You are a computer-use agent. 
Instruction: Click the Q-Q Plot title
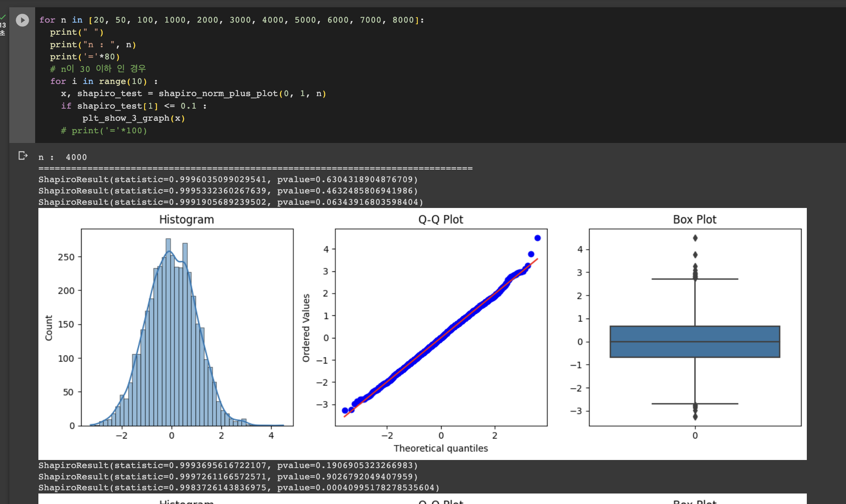[x=440, y=219]
